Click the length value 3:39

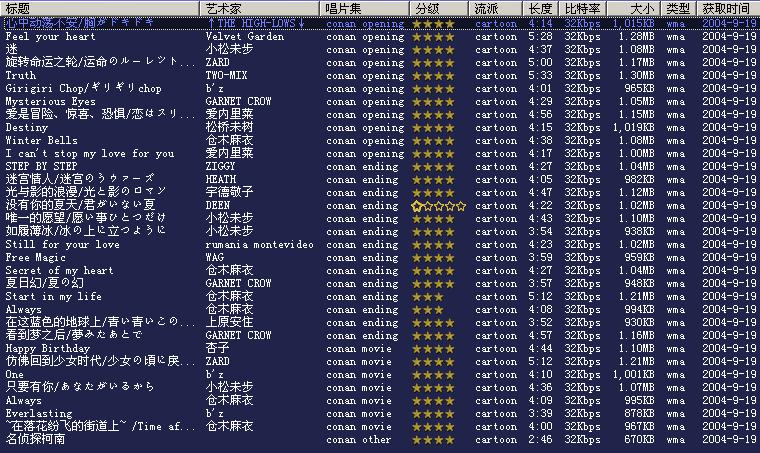[x=540, y=414]
